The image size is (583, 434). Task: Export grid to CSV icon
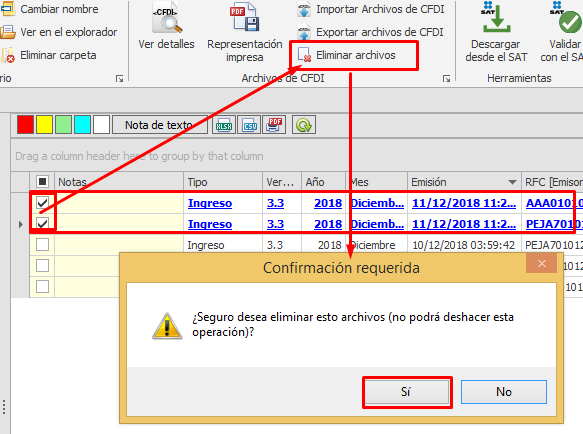pyautogui.click(x=249, y=125)
